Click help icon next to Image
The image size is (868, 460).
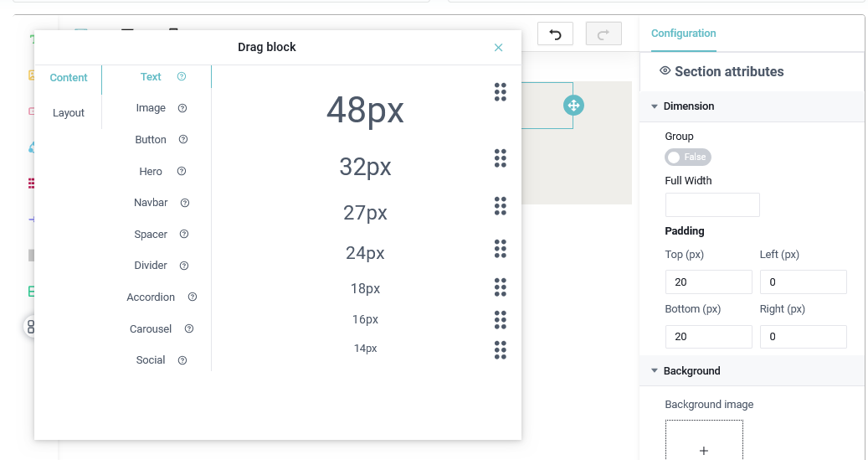[x=182, y=108]
